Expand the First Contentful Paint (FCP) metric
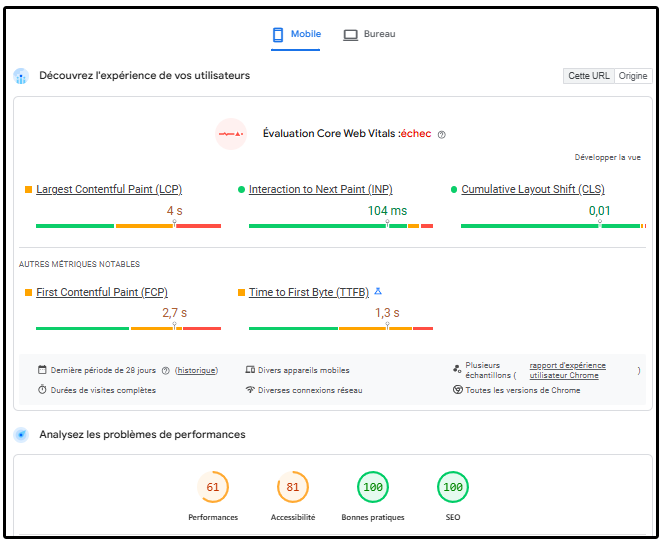This screenshot has height=540, width=660. (102, 292)
